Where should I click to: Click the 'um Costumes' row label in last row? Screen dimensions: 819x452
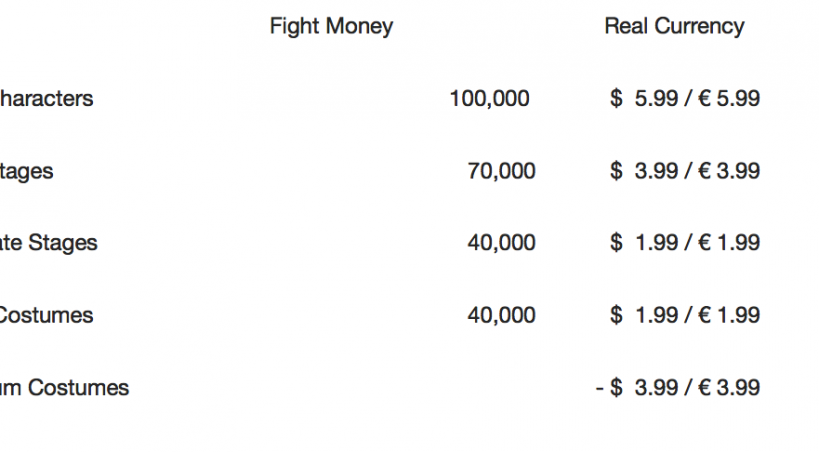[64, 387]
